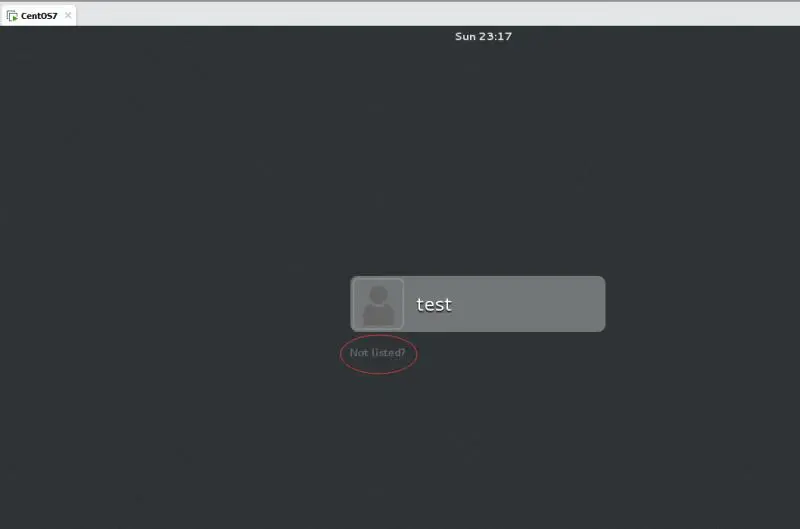Choose the "test" username text
The height and width of the screenshot is (529, 800).
click(434, 305)
